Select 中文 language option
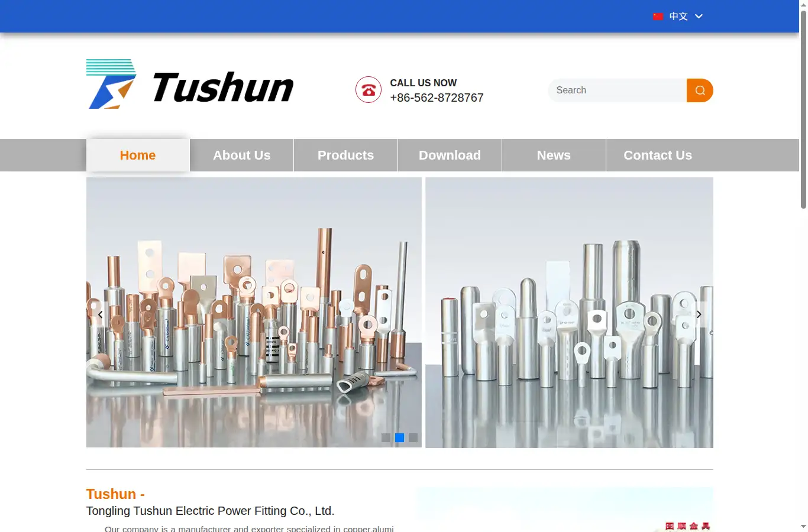 pos(678,17)
